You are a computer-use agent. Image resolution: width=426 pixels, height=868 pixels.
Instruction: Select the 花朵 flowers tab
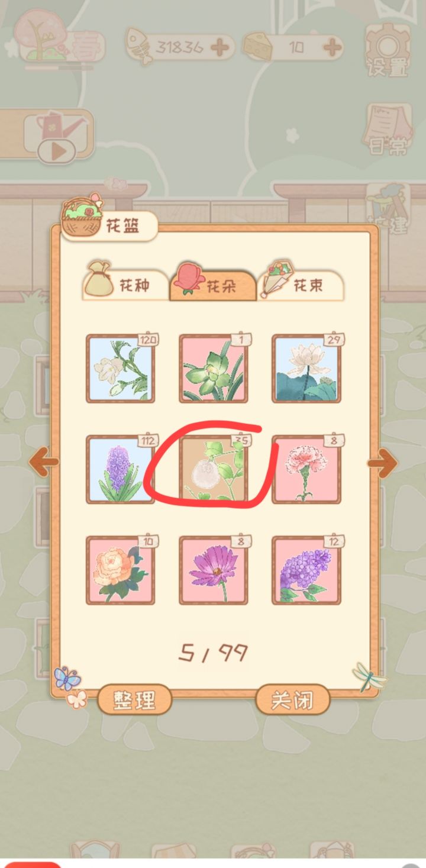[x=213, y=284]
